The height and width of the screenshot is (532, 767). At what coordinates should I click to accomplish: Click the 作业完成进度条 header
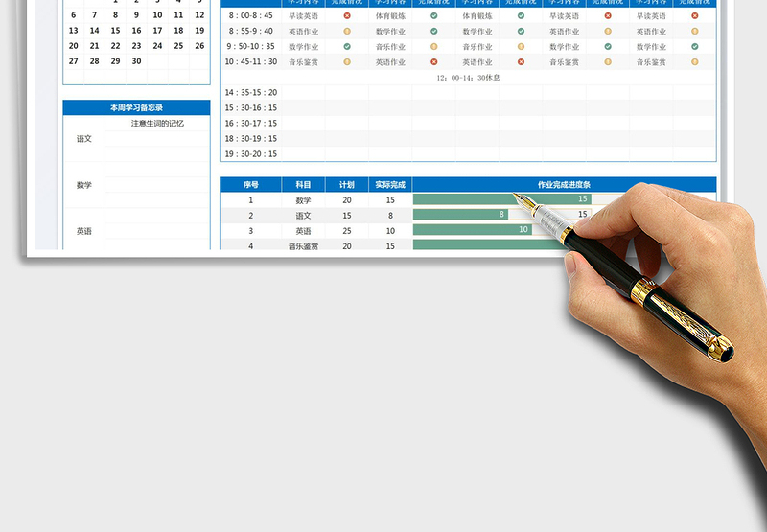pos(564,184)
